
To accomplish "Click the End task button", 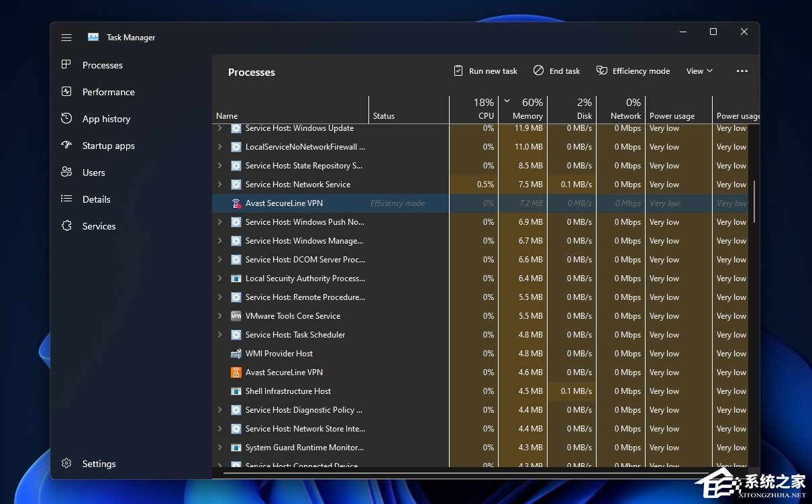I will click(556, 71).
